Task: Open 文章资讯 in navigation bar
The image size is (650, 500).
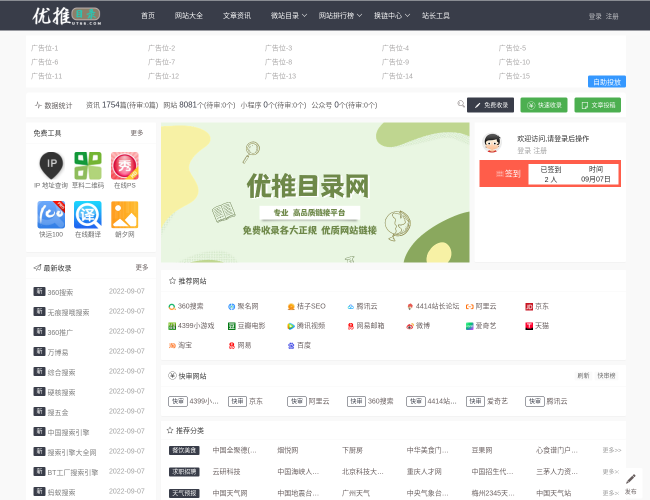Action: [237, 15]
